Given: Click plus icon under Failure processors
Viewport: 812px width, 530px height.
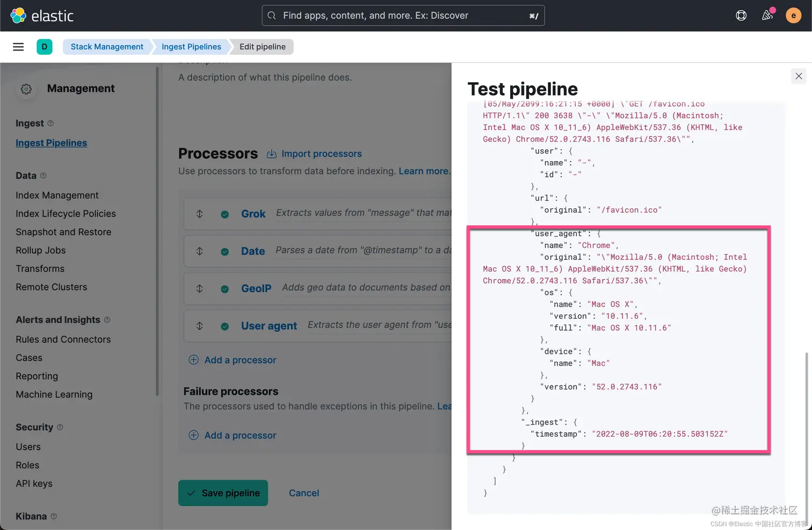Looking at the screenshot, I should click(x=194, y=435).
